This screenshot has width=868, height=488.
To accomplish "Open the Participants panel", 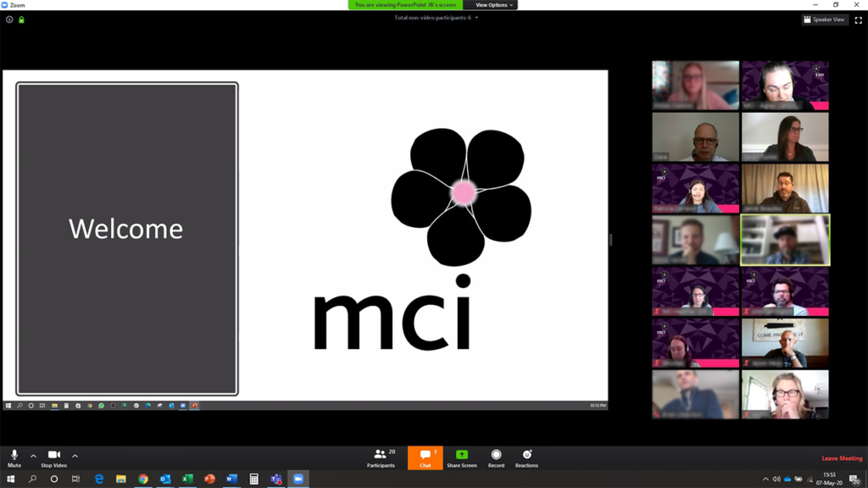I will click(381, 458).
